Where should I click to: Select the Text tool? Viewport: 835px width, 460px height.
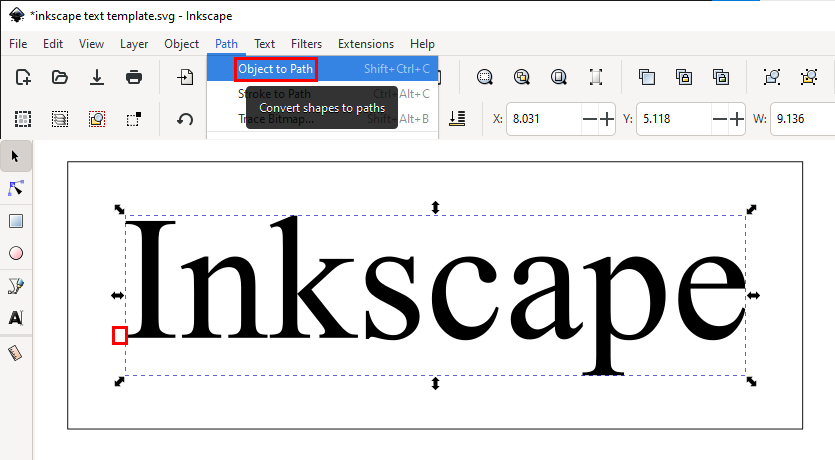pyautogui.click(x=15, y=318)
